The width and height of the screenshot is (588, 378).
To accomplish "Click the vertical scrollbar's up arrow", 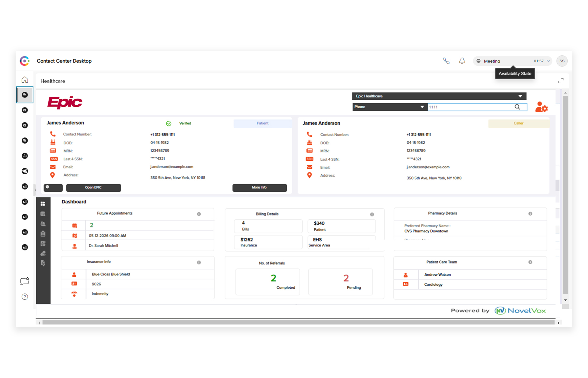I will coord(565,93).
